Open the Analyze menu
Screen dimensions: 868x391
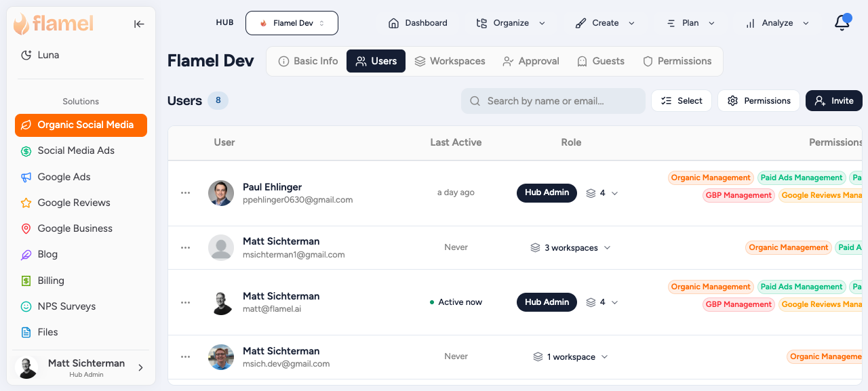(x=777, y=23)
